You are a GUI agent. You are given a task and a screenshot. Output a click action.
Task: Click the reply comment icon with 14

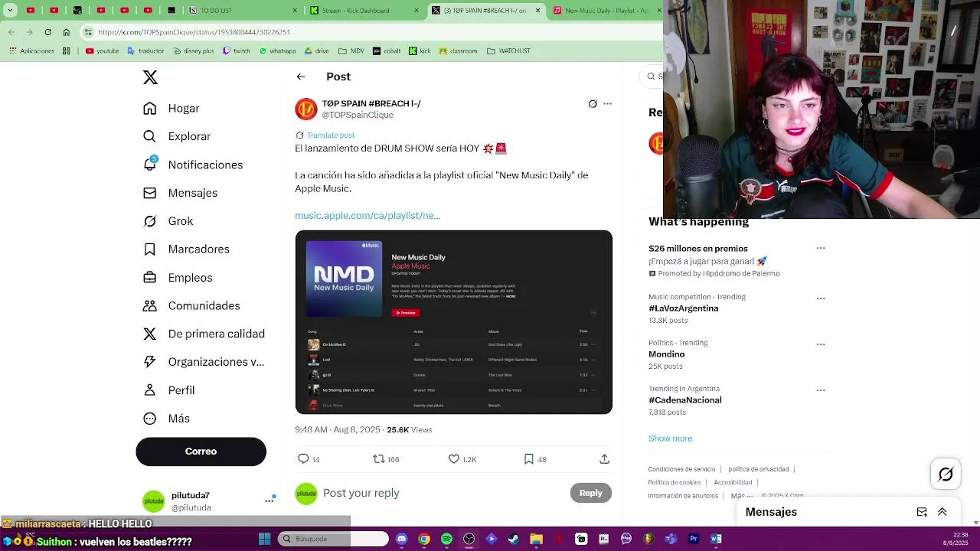pyautogui.click(x=303, y=459)
